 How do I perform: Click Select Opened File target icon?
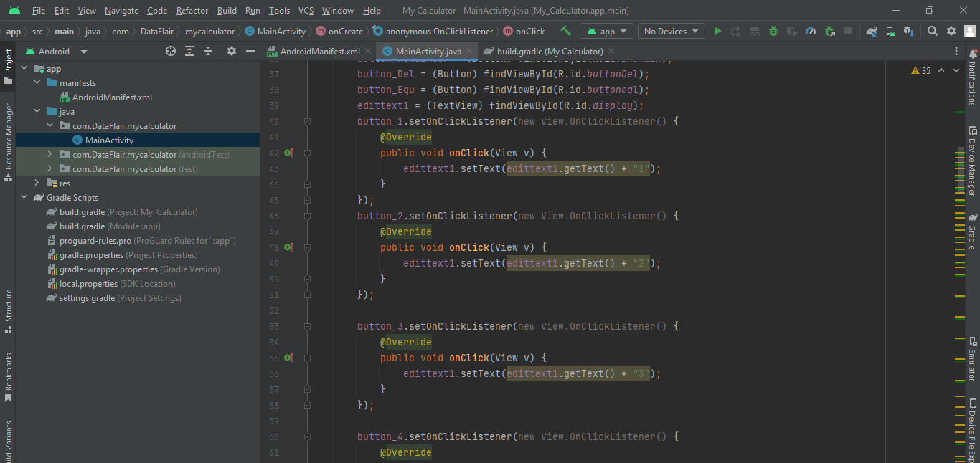coord(171,51)
